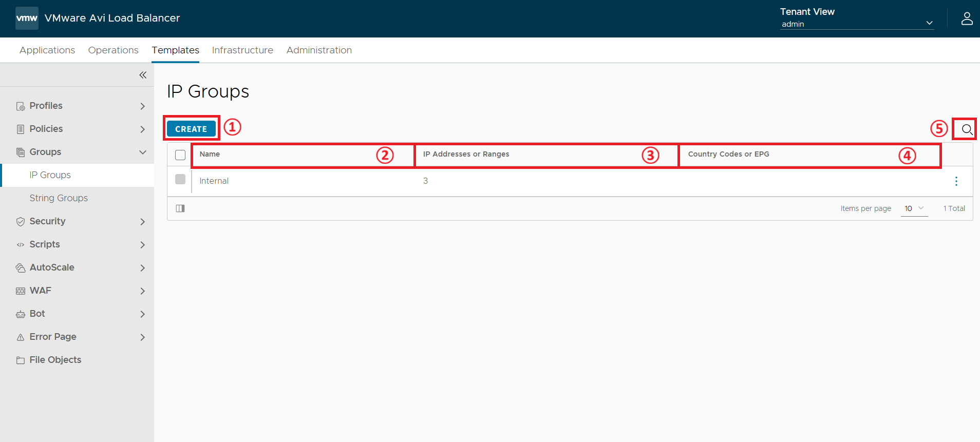
Task: Switch to the Applications tab
Action: click(x=47, y=50)
